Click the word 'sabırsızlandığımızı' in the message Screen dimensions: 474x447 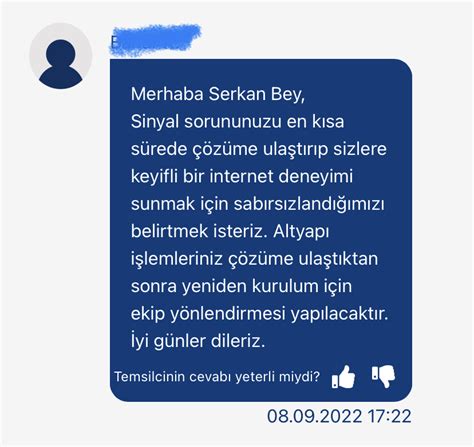pyautogui.click(x=309, y=204)
